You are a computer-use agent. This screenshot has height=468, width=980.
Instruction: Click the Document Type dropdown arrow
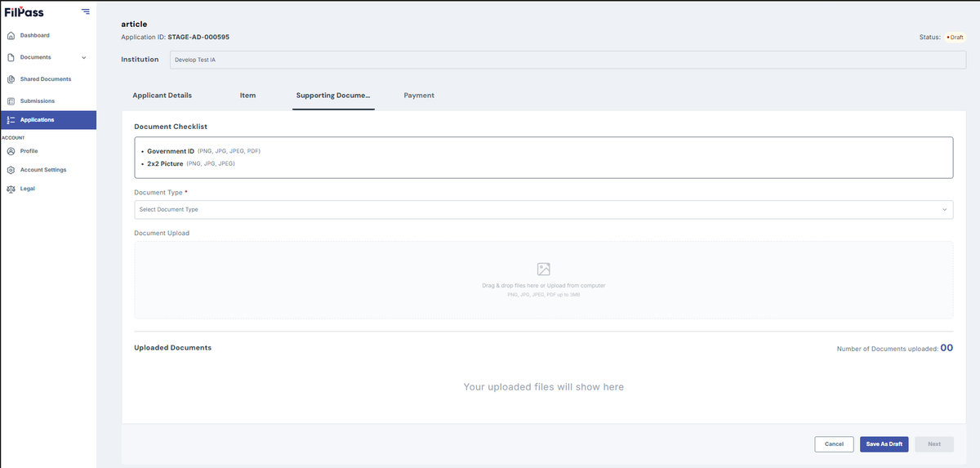point(944,210)
